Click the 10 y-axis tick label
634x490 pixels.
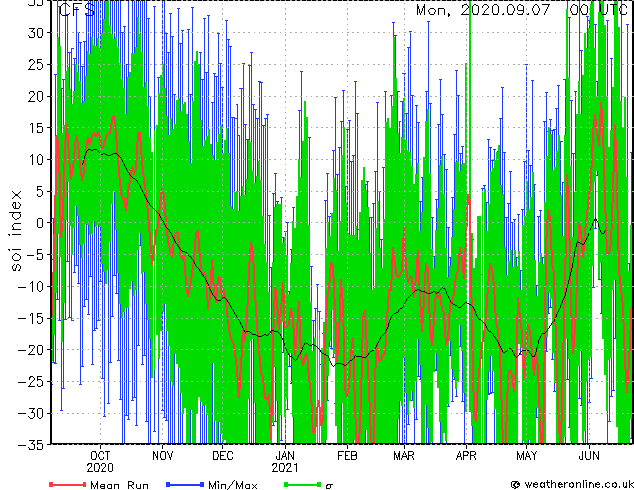coord(35,160)
